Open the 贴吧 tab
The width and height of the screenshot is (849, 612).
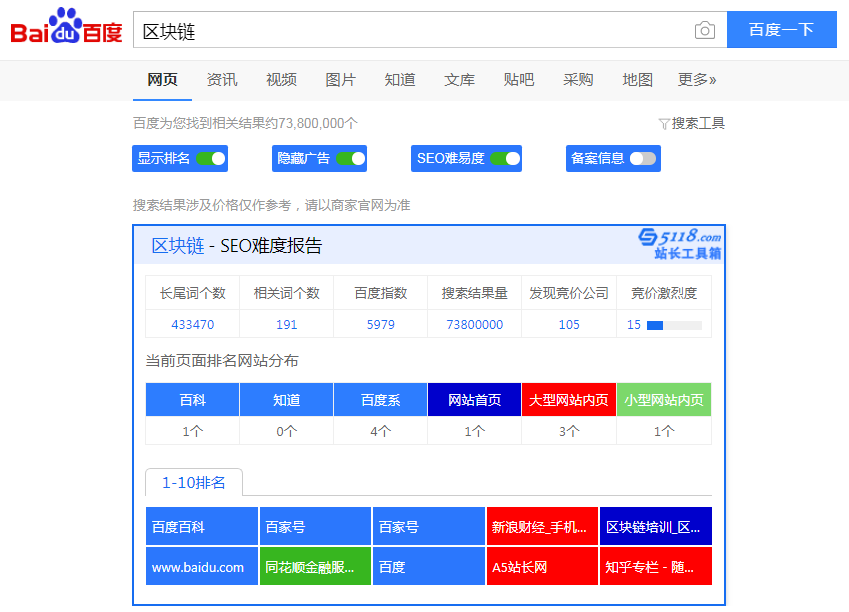pos(519,80)
